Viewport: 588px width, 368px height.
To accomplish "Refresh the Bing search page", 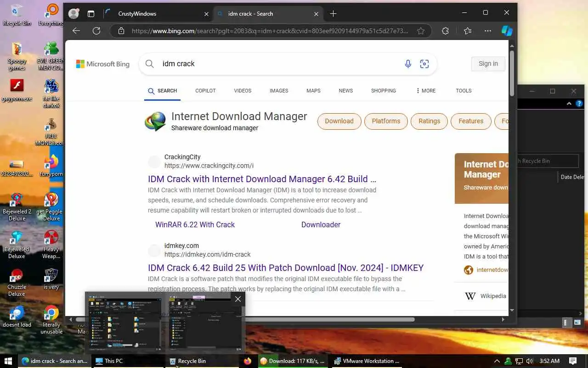I will tap(96, 31).
